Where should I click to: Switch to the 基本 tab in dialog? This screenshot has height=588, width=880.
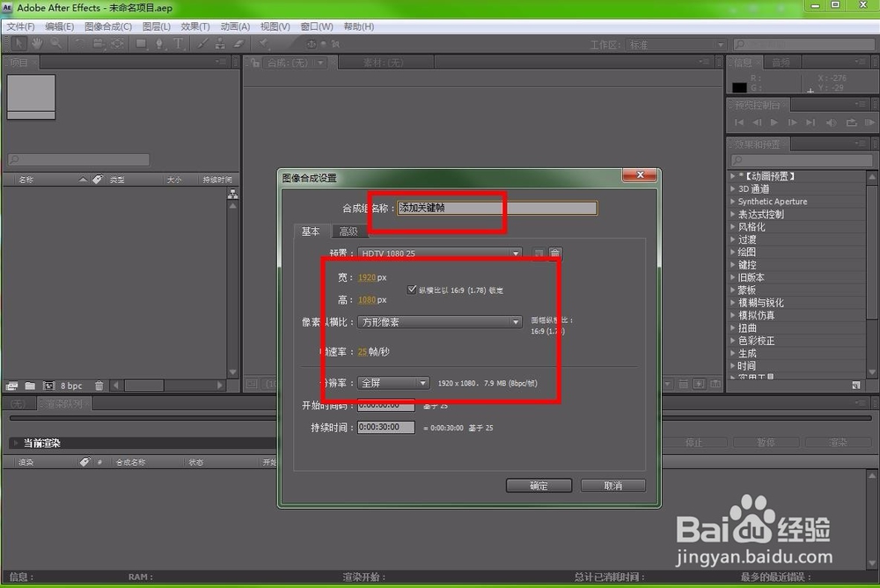[x=311, y=232]
